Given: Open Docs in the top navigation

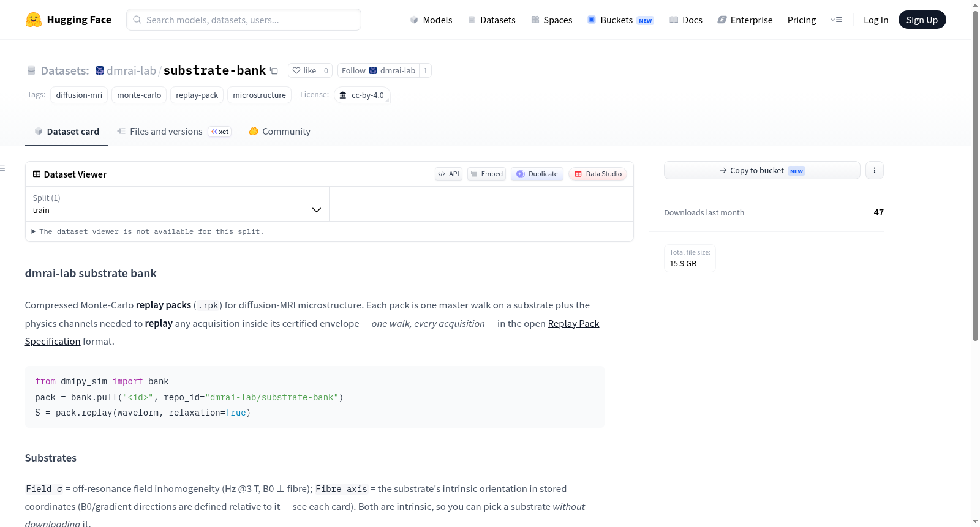Looking at the screenshot, I should click(686, 20).
